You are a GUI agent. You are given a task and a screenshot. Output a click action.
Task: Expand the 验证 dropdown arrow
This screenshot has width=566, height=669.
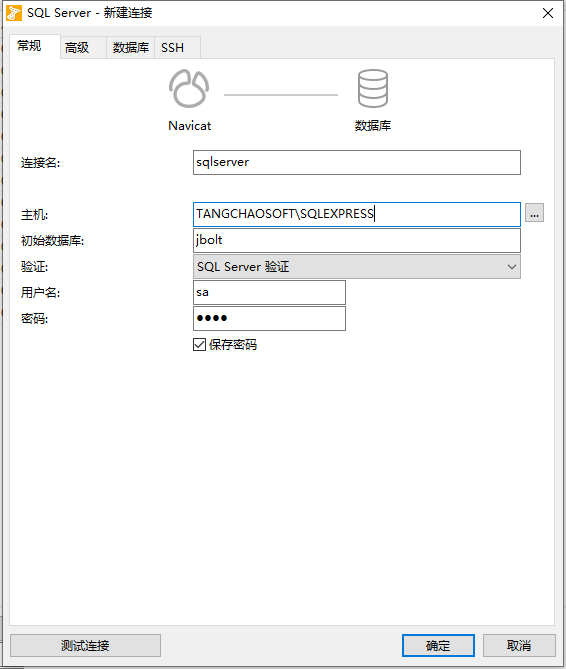tap(512, 267)
